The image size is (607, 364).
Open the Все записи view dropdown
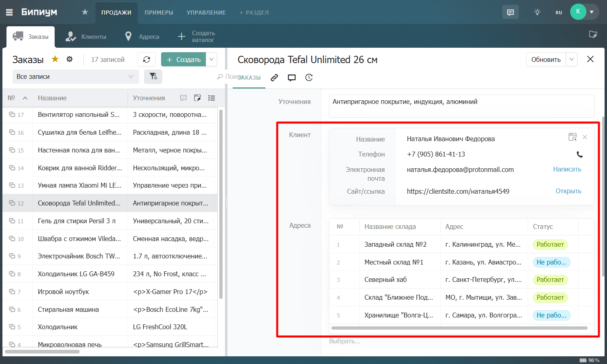coord(76,76)
